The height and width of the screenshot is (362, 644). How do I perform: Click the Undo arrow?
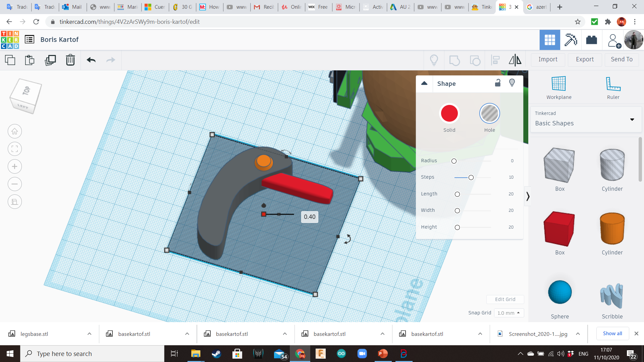[91, 60]
